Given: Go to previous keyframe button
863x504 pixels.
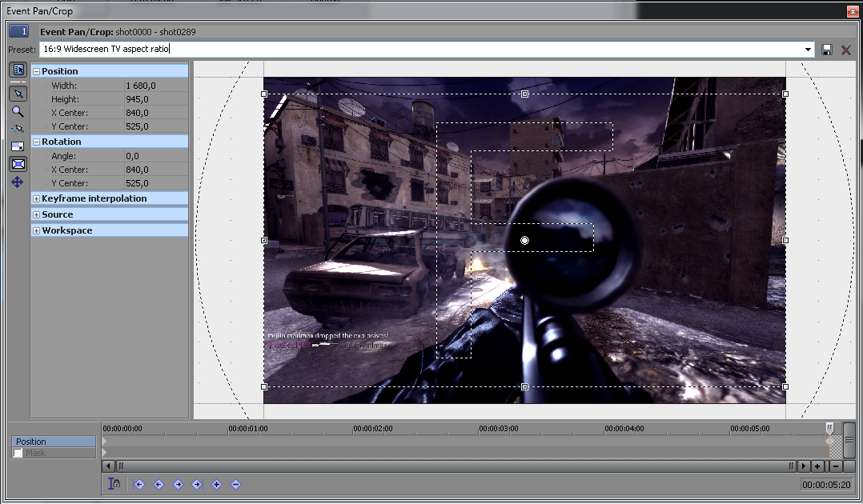Looking at the screenshot, I should click(x=159, y=484).
